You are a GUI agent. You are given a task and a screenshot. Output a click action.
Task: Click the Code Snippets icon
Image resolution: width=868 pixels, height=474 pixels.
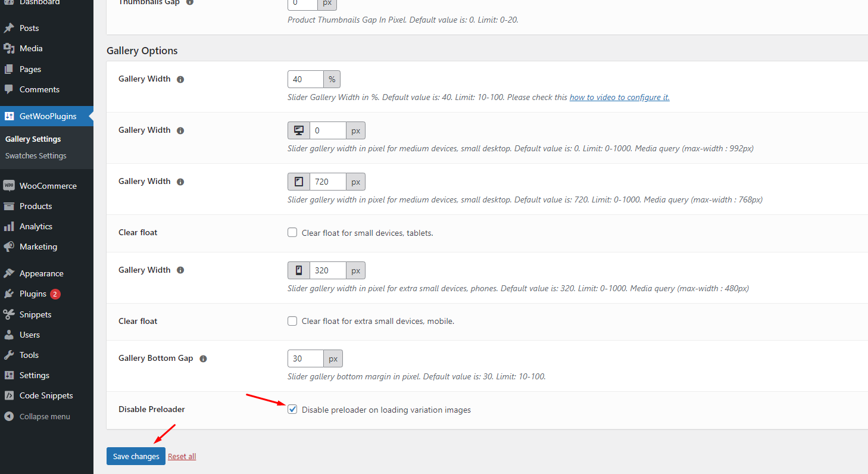pos(9,395)
